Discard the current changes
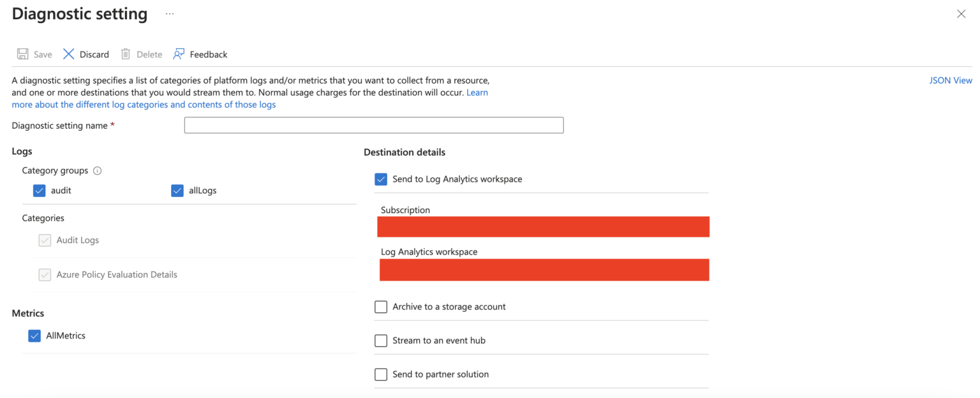Image resolution: width=980 pixels, height=398 pixels. coord(85,54)
